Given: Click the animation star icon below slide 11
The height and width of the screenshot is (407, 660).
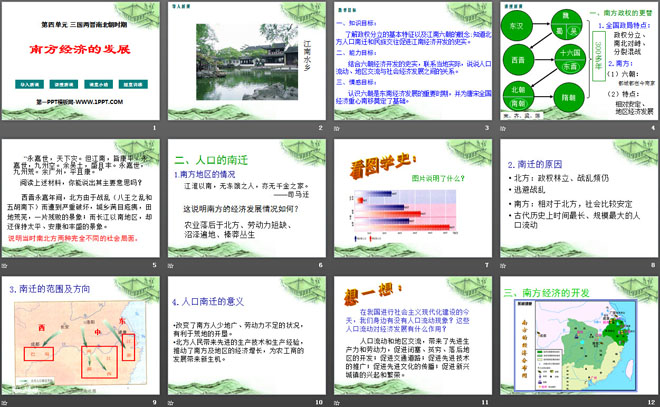Looking at the screenshot, I should [x=337, y=403].
